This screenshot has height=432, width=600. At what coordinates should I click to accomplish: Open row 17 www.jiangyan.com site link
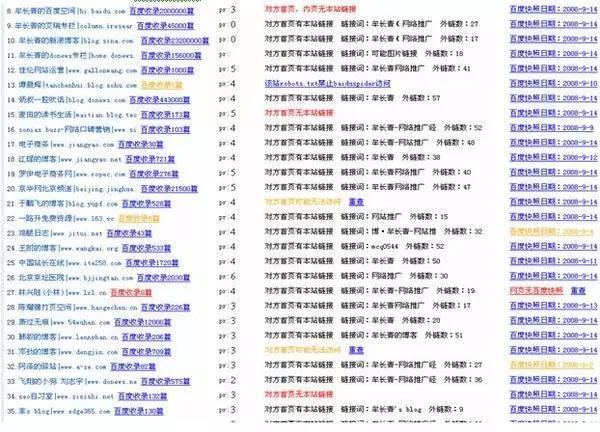(66, 145)
